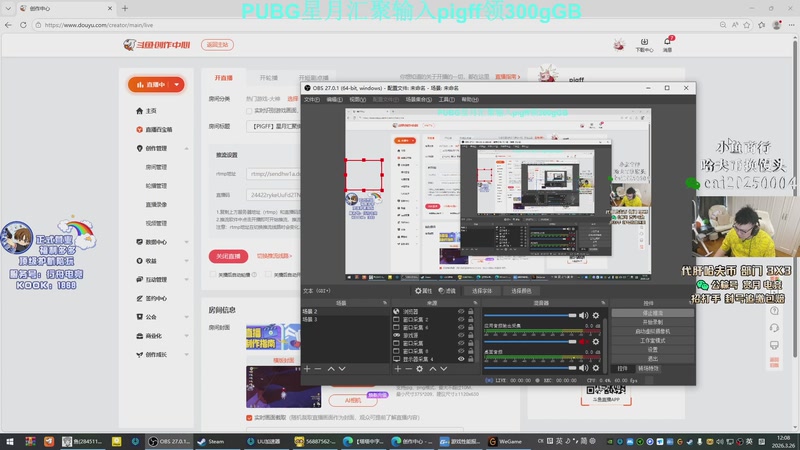Open dropdown arrow on orange 直播中 button
Viewport: 800px width, 450px height.
[x=177, y=85]
